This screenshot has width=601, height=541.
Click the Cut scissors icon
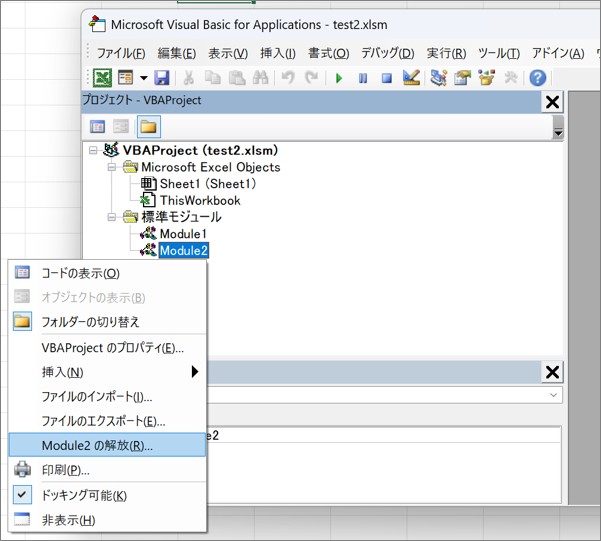click(188, 78)
